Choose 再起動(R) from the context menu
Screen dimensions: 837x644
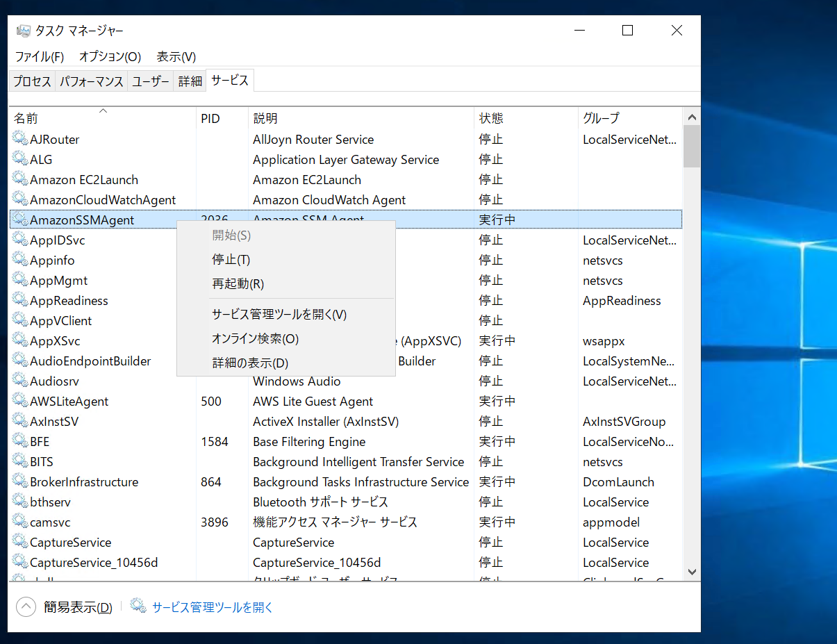pos(286,284)
